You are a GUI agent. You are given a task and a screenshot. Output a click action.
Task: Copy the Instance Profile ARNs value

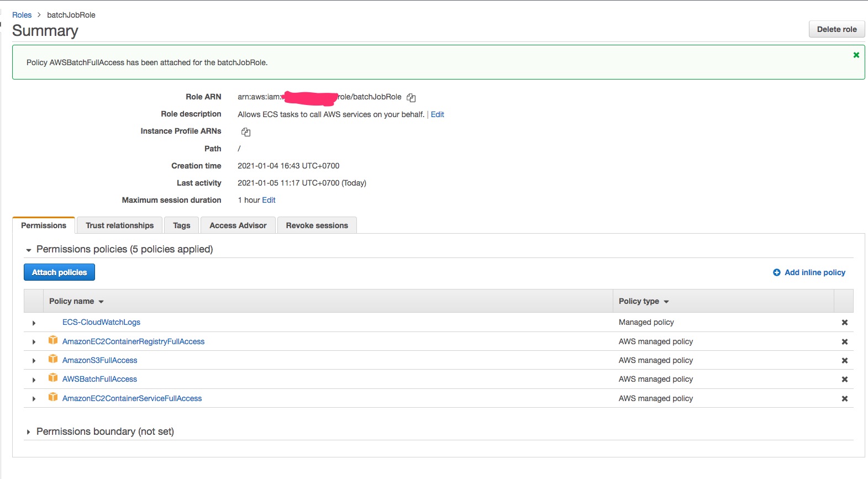[x=246, y=132]
